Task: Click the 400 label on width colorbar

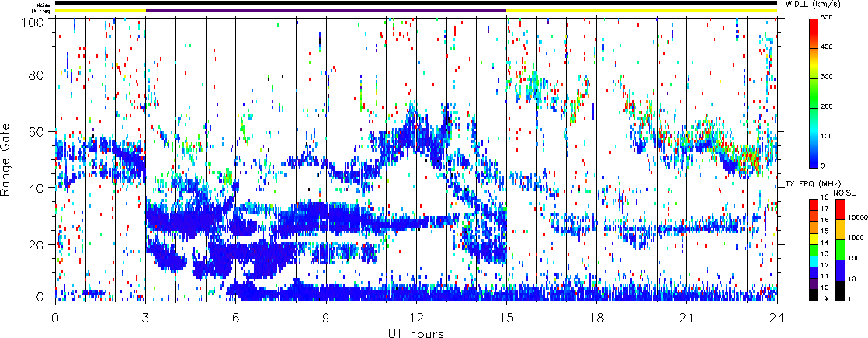Action: (828, 47)
